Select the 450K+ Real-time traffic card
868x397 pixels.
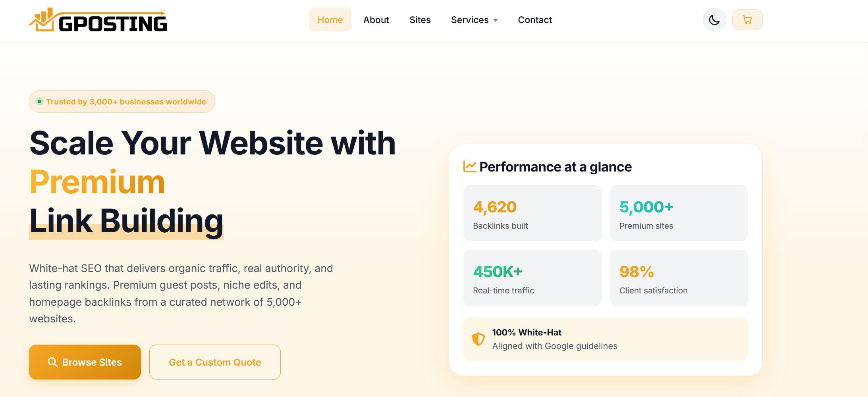point(532,278)
